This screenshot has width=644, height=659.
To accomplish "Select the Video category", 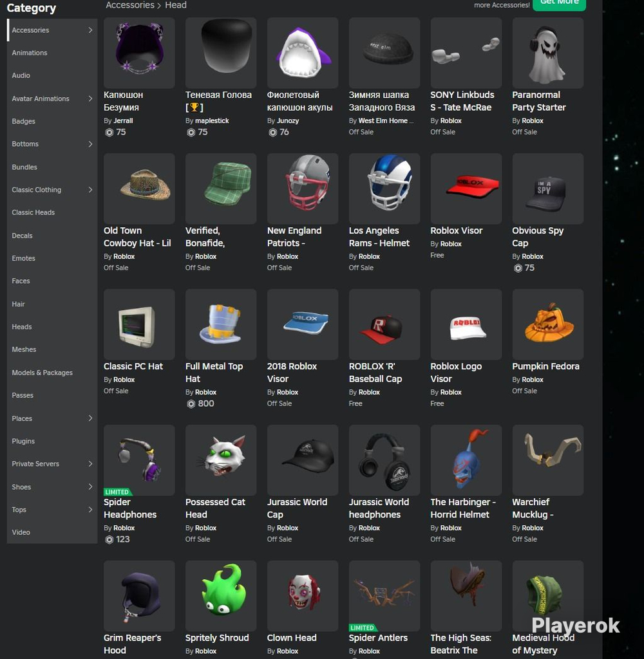I will (52, 532).
